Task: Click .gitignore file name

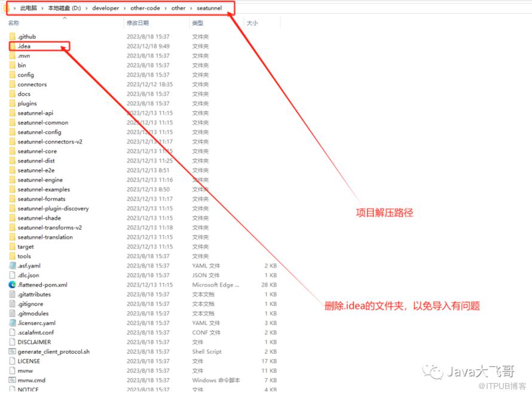Action: (x=30, y=304)
